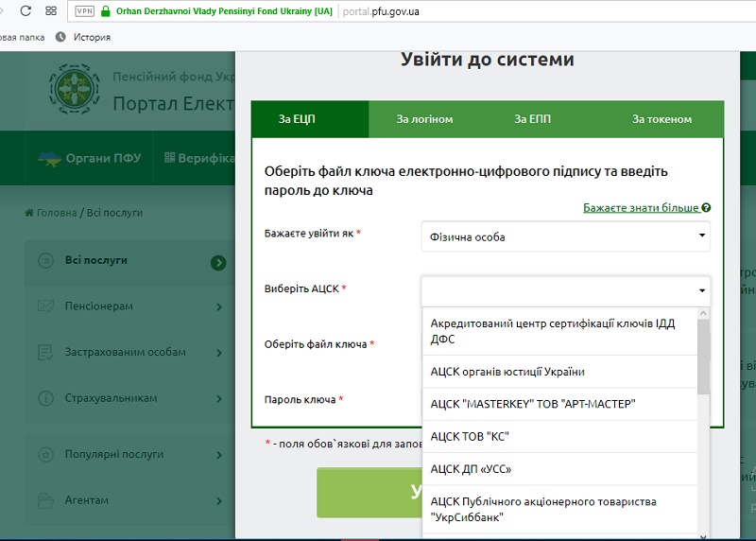
Task: Click the Pension Fund emblem logo
Action: click(x=74, y=89)
